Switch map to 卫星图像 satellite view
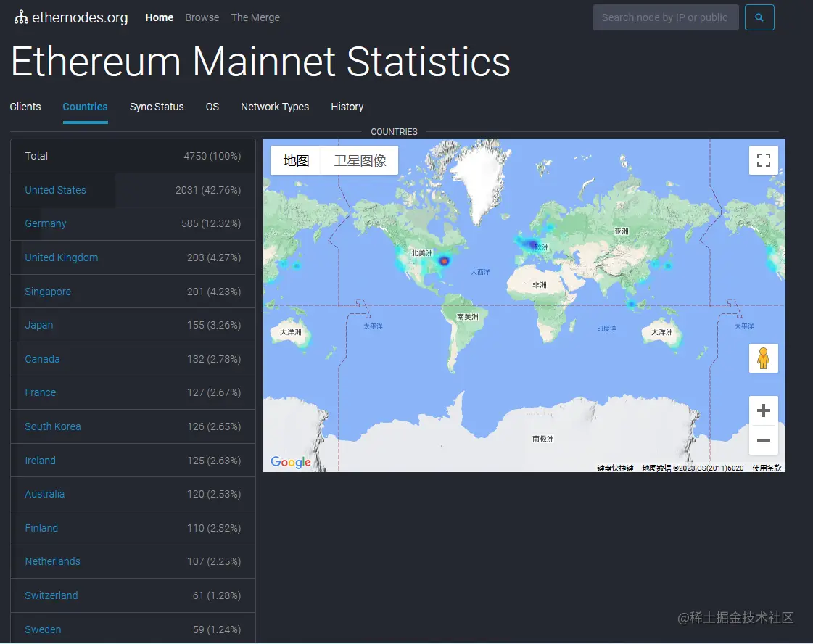Viewport: 813px width, 644px height. pyautogui.click(x=360, y=160)
